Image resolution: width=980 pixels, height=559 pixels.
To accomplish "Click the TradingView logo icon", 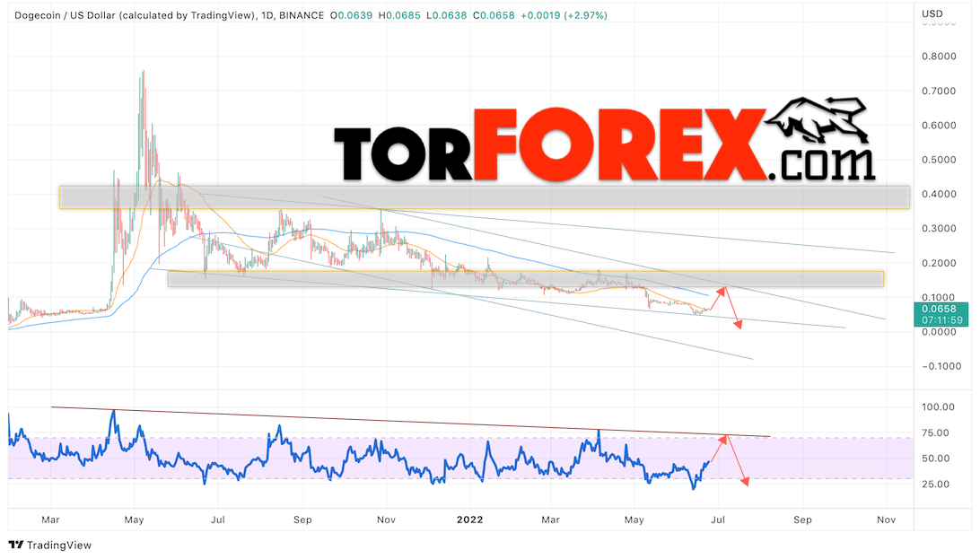I will tap(15, 545).
